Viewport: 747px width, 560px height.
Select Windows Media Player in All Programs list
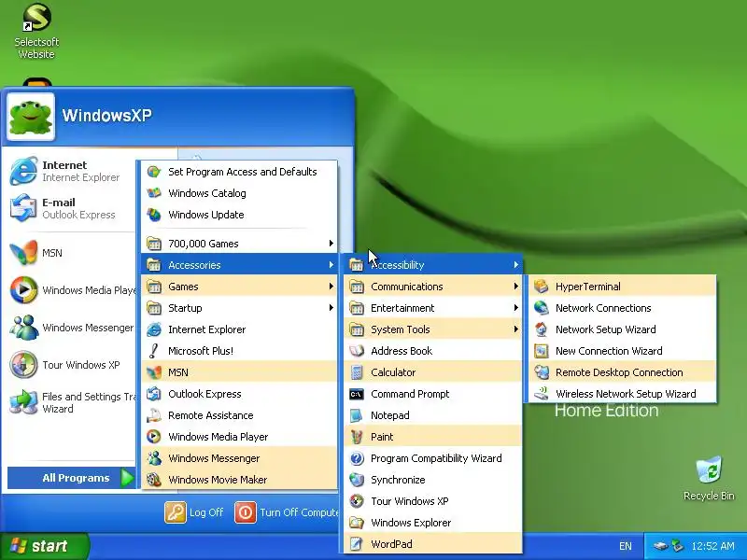click(x=240, y=437)
